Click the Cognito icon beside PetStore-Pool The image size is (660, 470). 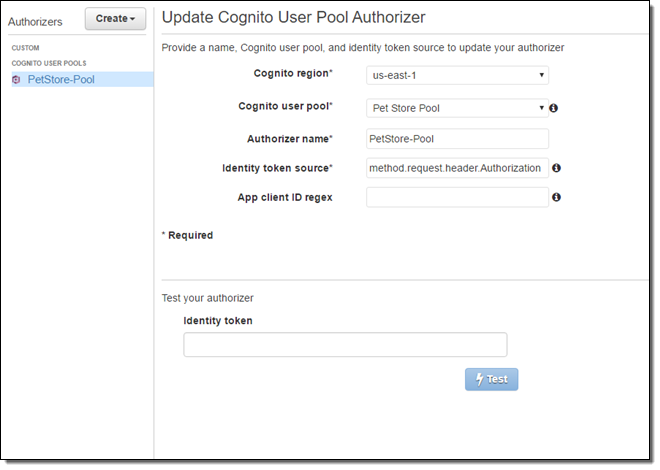[16, 79]
